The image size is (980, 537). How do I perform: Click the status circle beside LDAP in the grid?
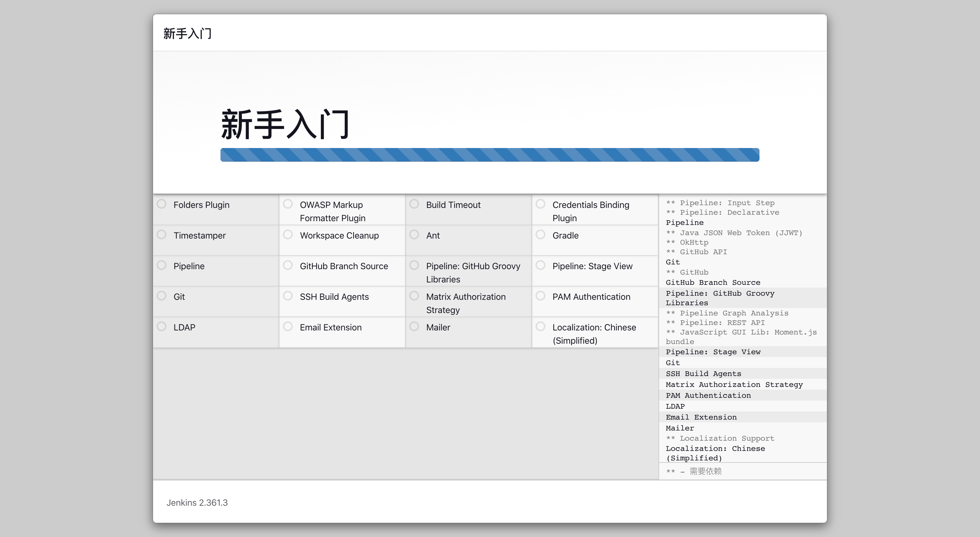162,327
